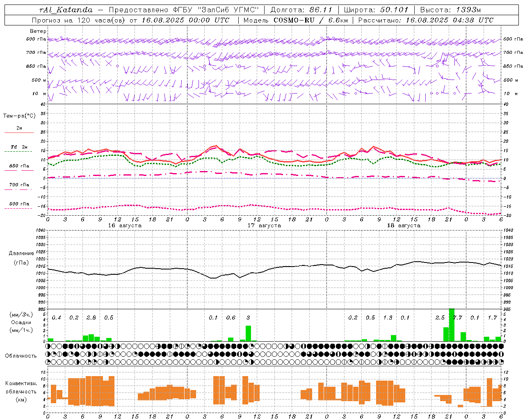Click the date label 16 августа
The height and width of the screenshot is (420, 525).
coord(125,226)
